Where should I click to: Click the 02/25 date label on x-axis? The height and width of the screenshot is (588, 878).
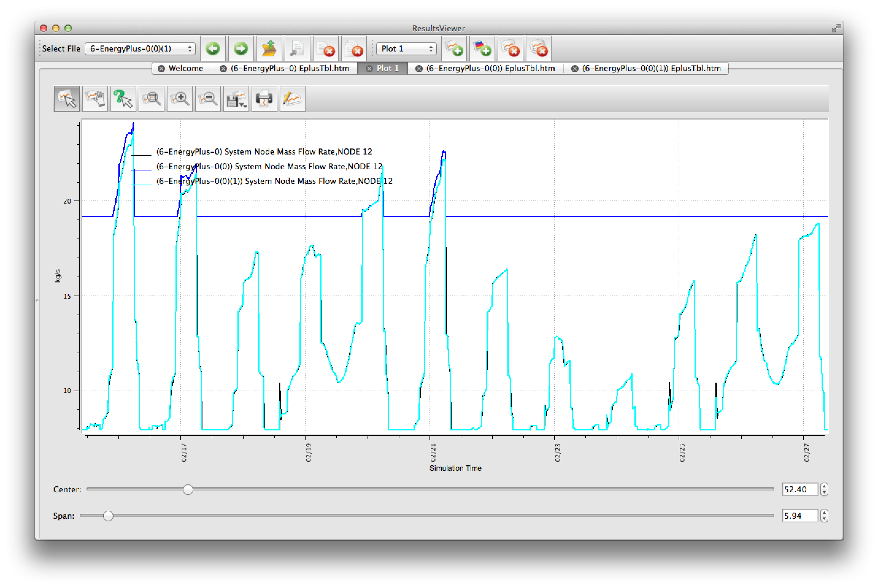pyautogui.click(x=683, y=452)
